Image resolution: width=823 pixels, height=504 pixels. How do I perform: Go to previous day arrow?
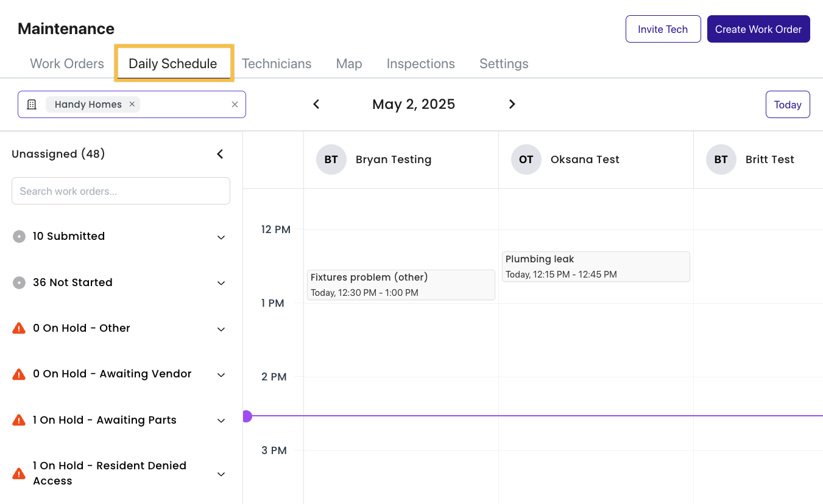click(x=316, y=104)
